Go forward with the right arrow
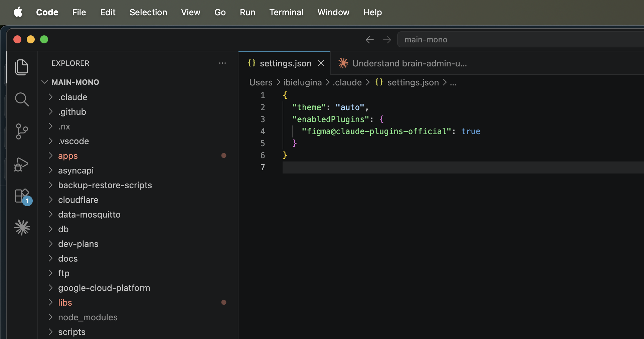The width and height of the screenshot is (644, 339). 387,40
